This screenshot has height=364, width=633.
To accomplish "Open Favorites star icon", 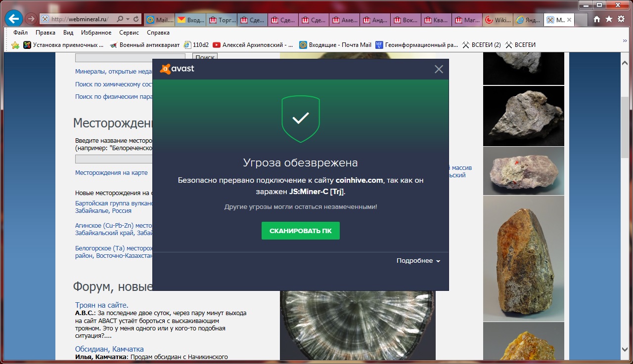I will 609,19.
